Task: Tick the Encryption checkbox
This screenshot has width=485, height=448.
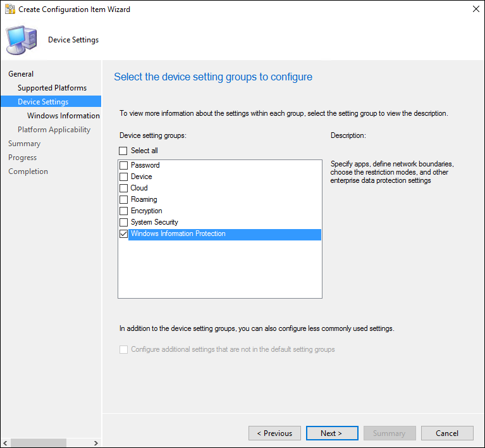Action: click(x=124, y=211)
